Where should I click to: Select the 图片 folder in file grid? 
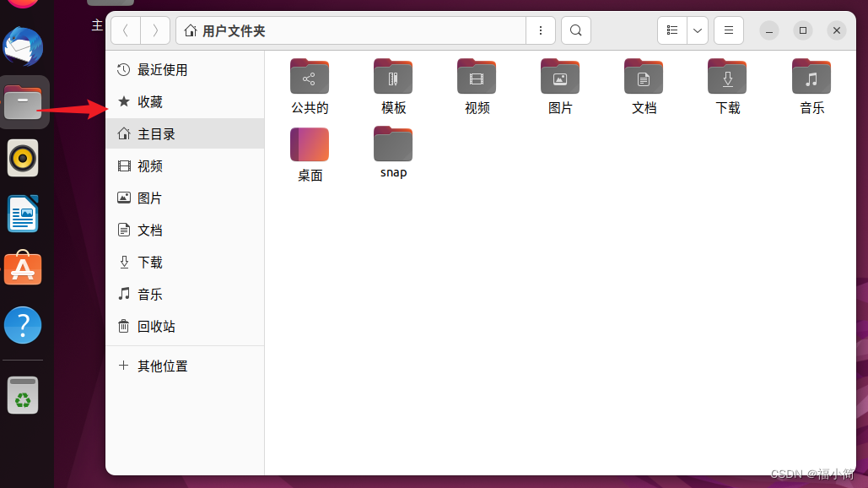pyautogui.click(x=560, y=77)
